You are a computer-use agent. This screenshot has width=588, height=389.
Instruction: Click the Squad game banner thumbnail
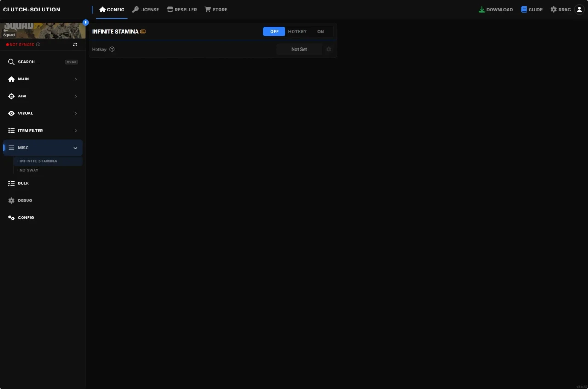[x=43, y=30]
